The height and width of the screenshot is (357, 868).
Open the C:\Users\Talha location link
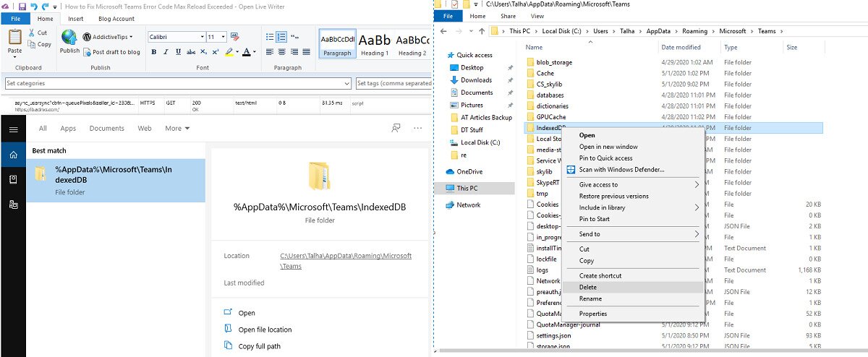(346, 261)
